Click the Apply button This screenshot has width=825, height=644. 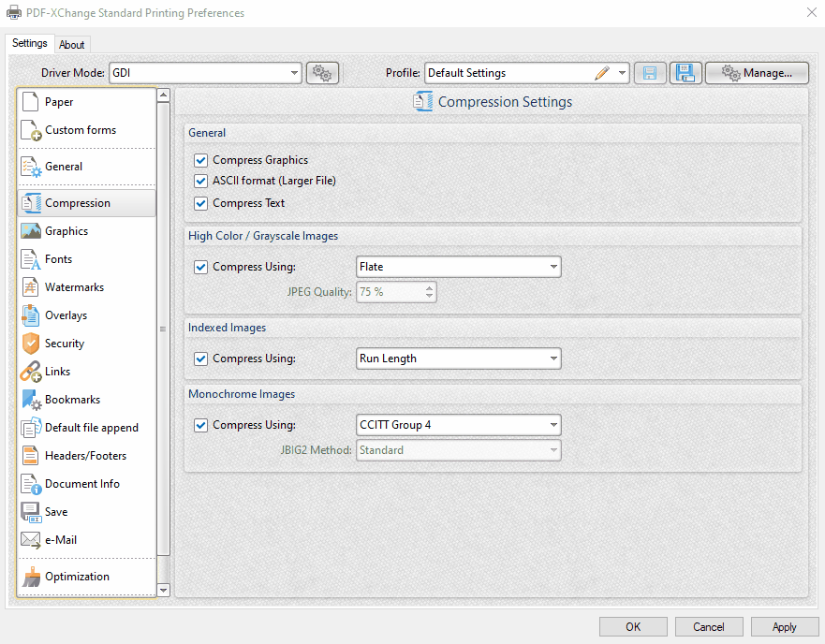tap(784, 626)
